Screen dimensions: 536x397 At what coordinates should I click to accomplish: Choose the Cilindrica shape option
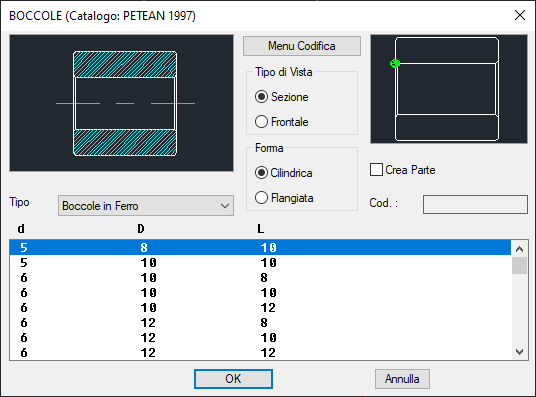(x=261, y=173)
